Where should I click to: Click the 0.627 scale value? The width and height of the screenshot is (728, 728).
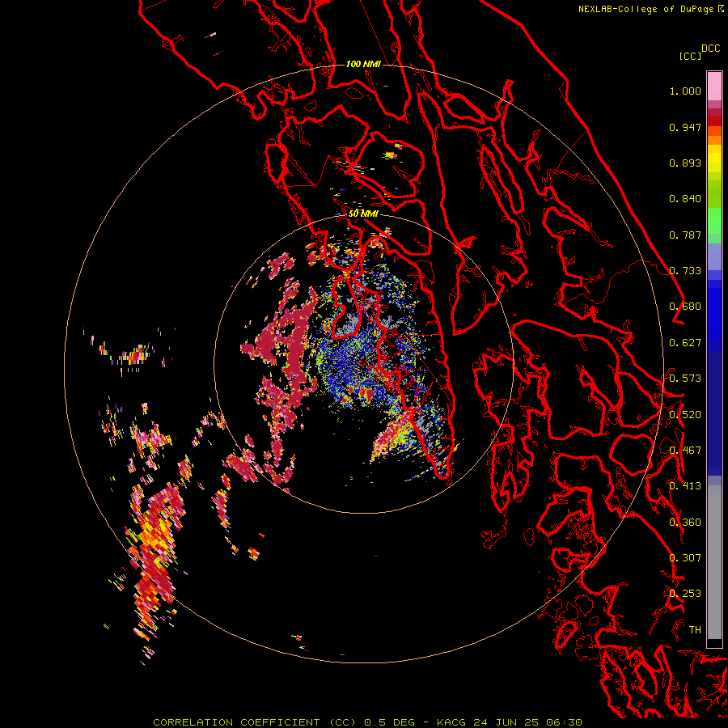[685, 343]
